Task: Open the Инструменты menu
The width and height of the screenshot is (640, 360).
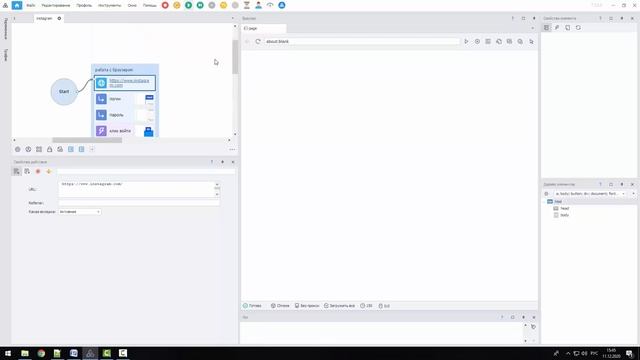Action: pos(109,5)
